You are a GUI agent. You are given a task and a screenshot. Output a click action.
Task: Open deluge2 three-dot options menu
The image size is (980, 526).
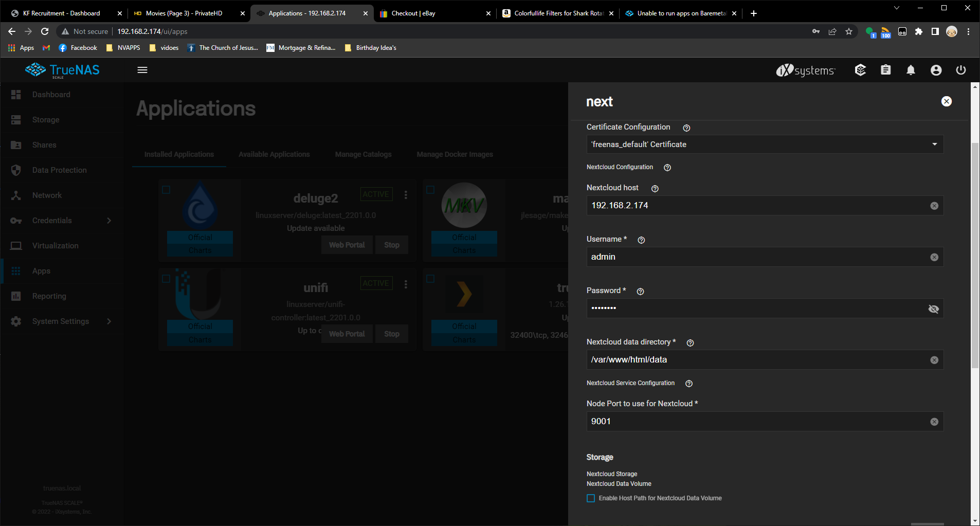[406, 195]
